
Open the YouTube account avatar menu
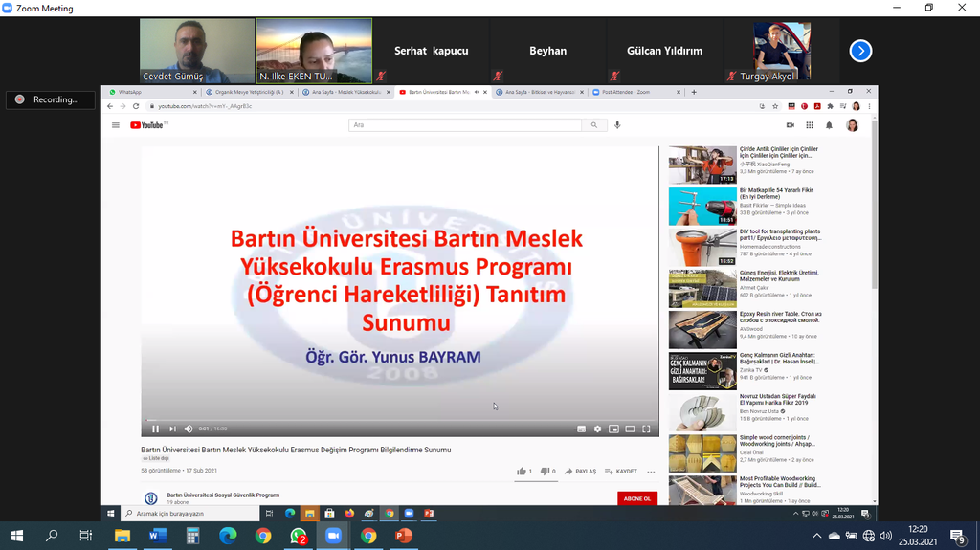[852, 125]
